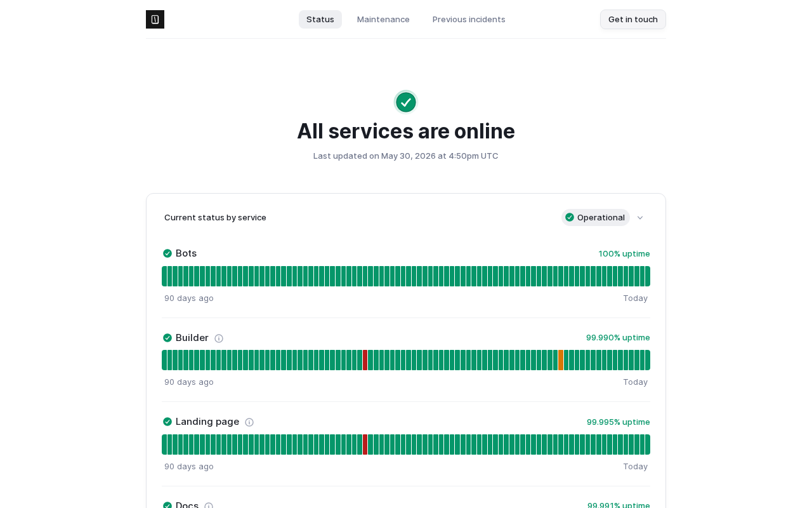Screen dimensions: 812x508
Task: Click the '100% uptime' text for Bots
Action: [624, 253]
